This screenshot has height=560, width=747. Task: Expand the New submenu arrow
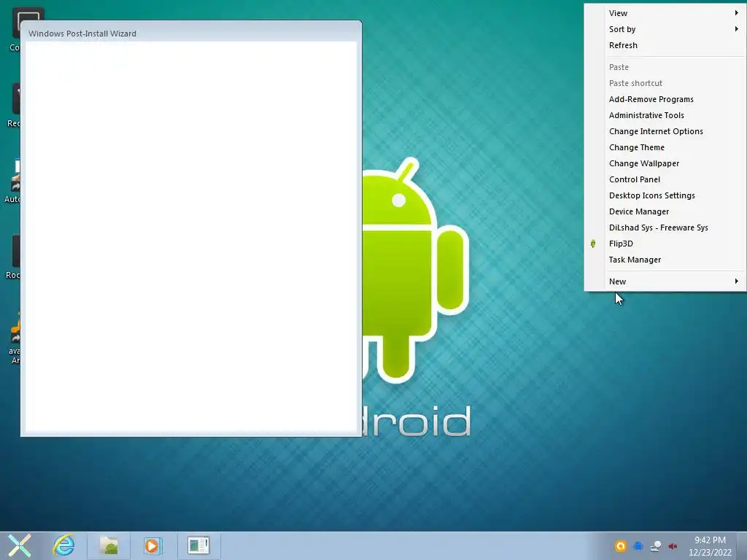pyautogui.click(x=737, y=281)
